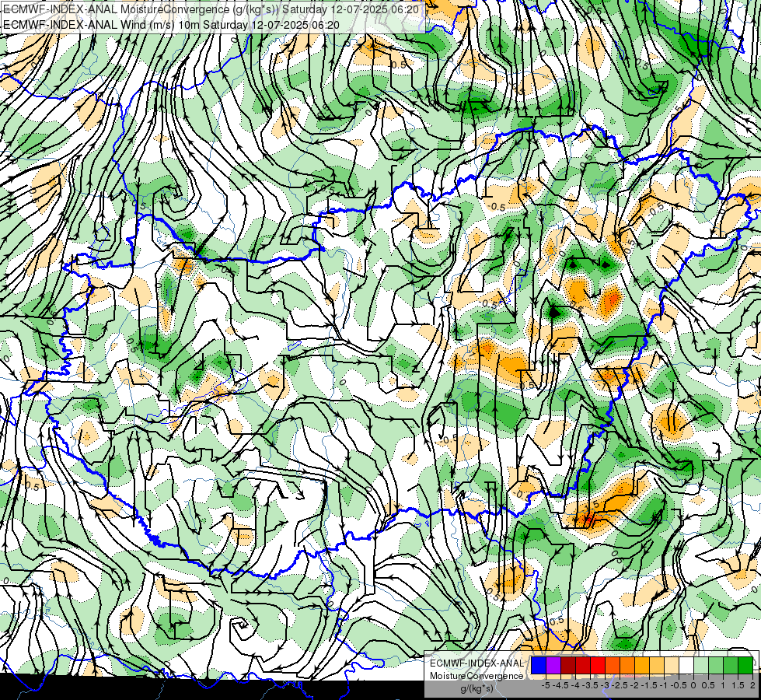This screenshot has height=700, width=761.
Task: Pick the palest green swatch between 0 and 0.5
Action: pos(701,665)
